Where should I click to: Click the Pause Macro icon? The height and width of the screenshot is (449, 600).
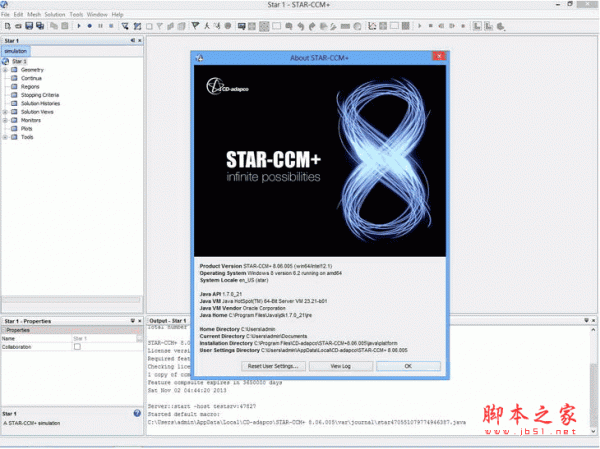coord(100,26)
